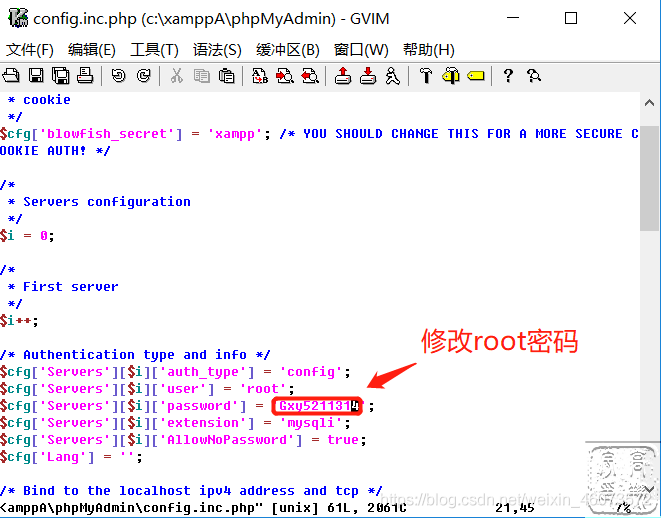The image size is (661, 518).
Task: Run Make with hammer icon
Action: [426, 76]
